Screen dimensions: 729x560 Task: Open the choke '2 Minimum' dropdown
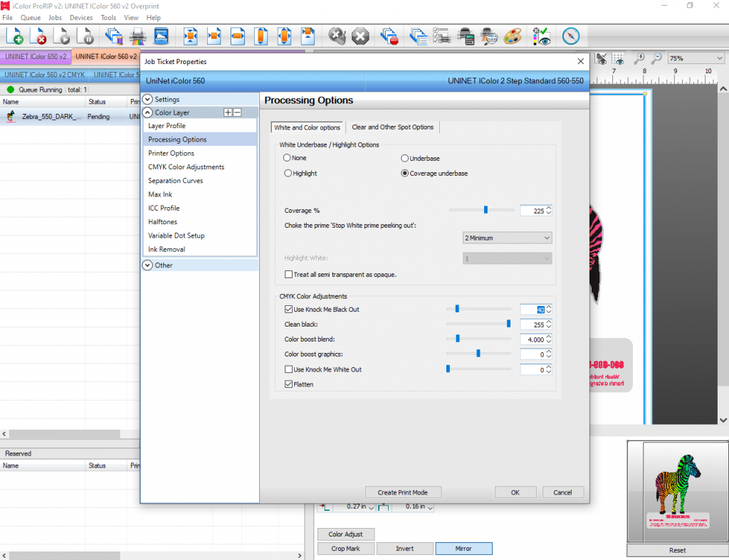pos(507,238)
